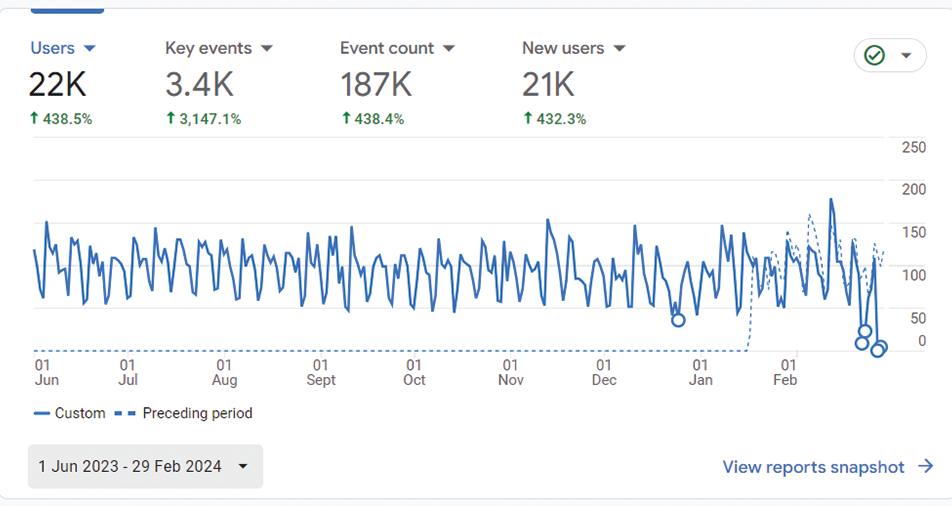Open the dropdown arrow beside the green checkmark

(x=906, y=56)
